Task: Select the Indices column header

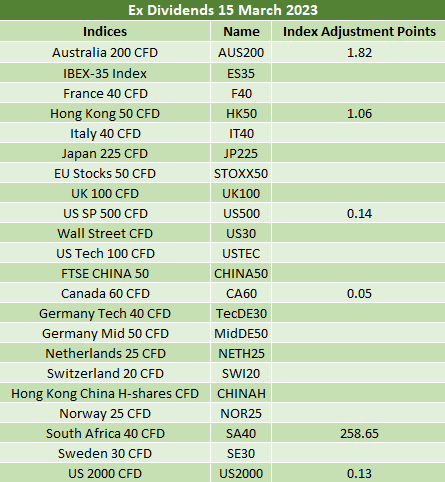Action: click(105, 32)
